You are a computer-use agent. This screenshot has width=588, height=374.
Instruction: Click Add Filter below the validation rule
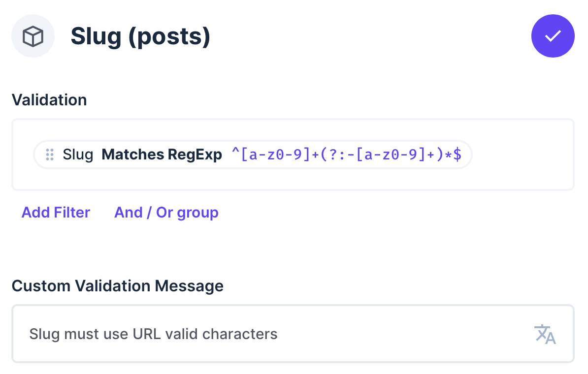(x=56, y=212)
